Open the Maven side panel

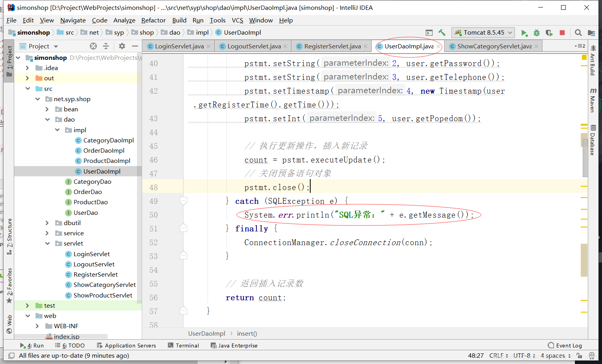tap(593, 100)
